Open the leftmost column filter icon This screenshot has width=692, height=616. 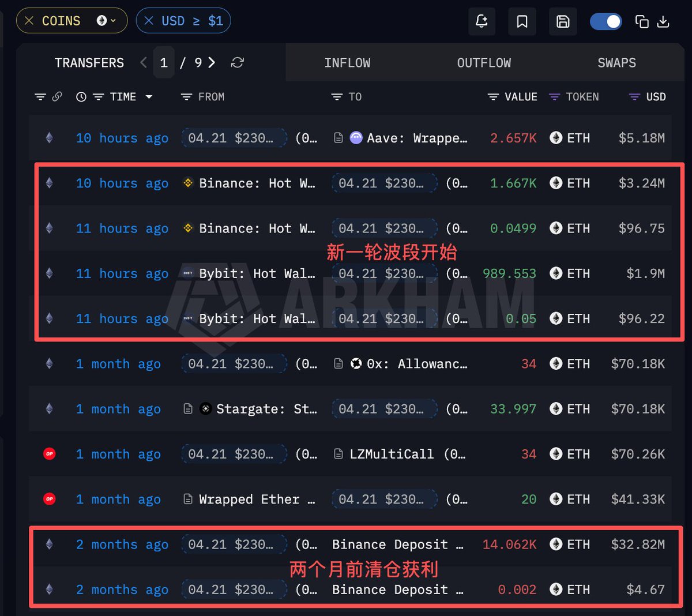click(x=40, y=97)
